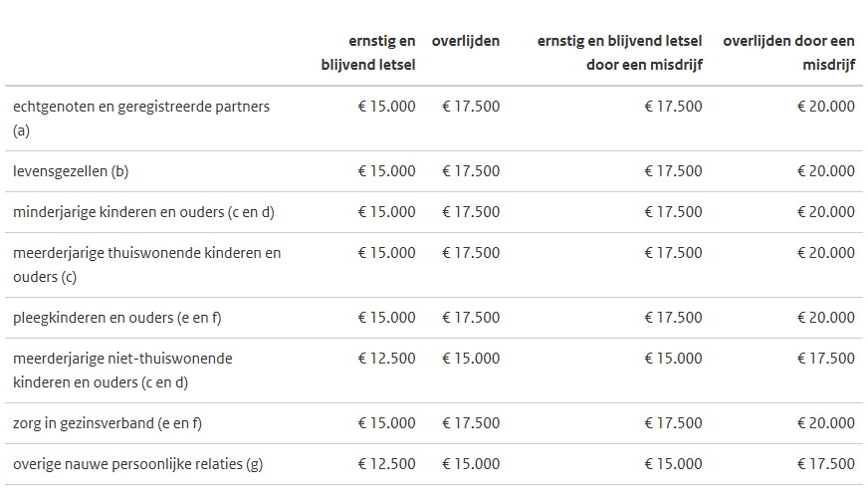Select 'ernstig en blijvend letsel door een misdrijf' header
868x501 pixels.
619,53
